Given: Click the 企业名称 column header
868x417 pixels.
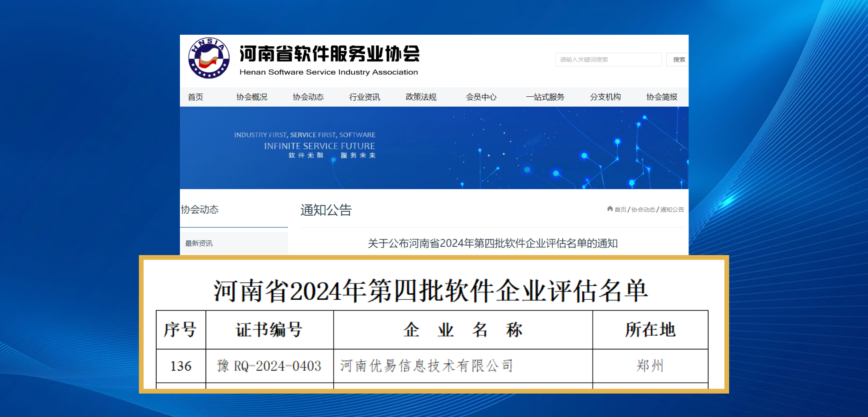Looking at the screenshot, I should pyautogui.click(x=463, y=330).
